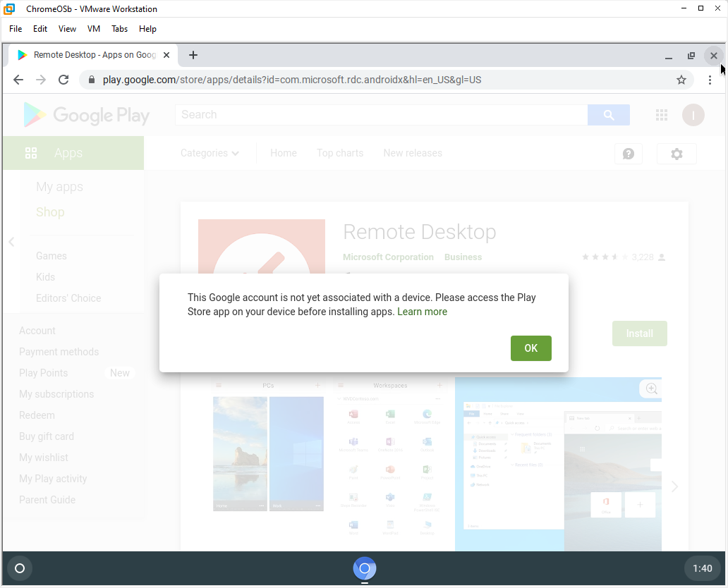Open Kids category
Image resolution: width=728 pixels, height=588 pixels.
45,277
